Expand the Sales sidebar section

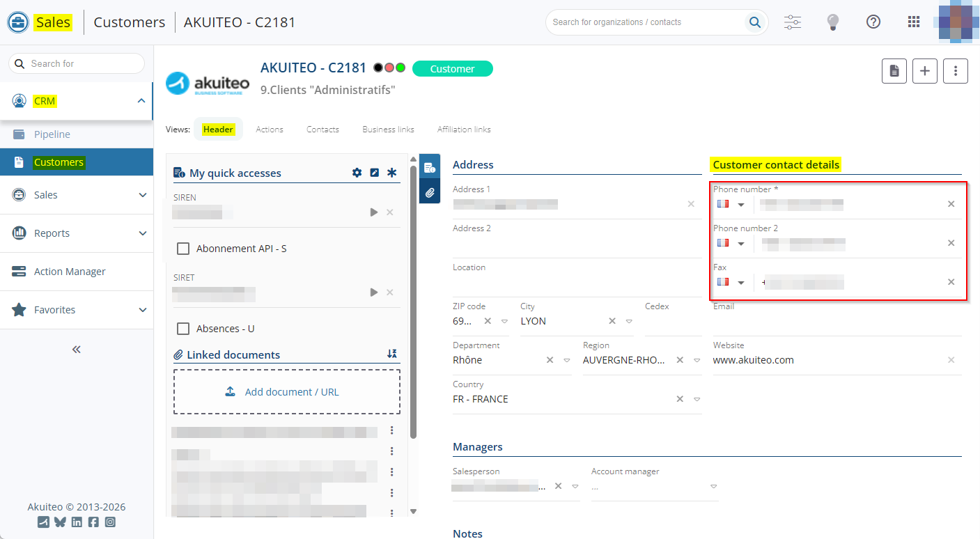(77, 195)
